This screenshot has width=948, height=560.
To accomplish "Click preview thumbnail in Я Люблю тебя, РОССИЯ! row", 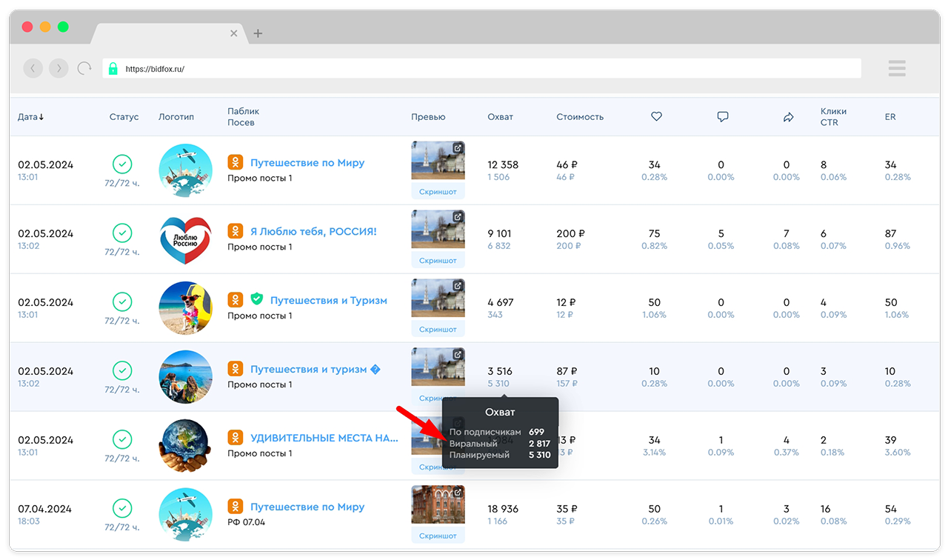I will coord(438,229).
